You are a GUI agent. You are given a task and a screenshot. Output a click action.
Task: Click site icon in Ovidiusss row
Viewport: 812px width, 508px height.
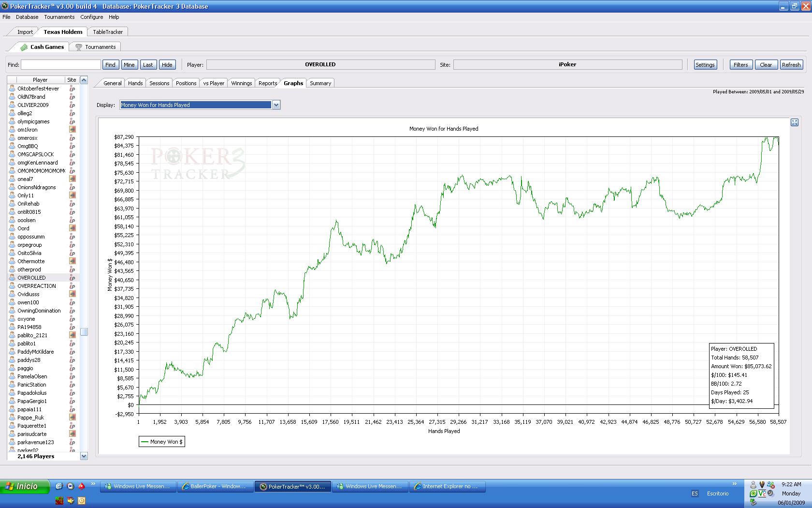(72, 294)
